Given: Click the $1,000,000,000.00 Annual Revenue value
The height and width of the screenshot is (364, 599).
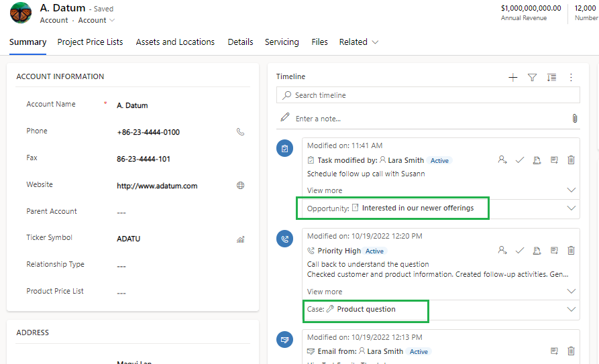Looking at the screenshot, I should 531,8.
